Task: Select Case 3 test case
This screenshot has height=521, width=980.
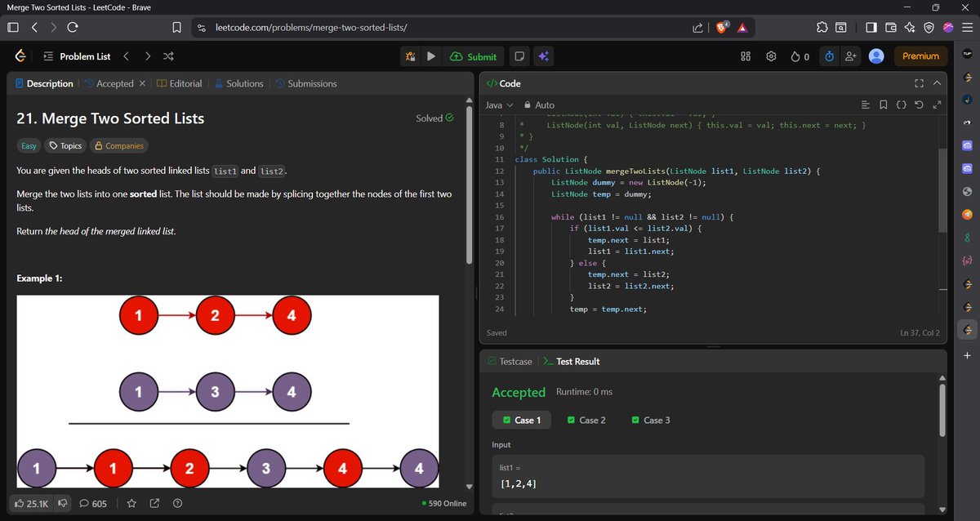Action: tap(651, 420)
